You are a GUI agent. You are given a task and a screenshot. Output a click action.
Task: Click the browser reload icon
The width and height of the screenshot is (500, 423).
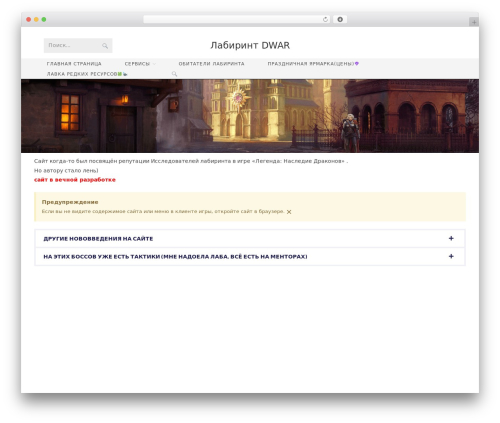click(x=325, y=19)
